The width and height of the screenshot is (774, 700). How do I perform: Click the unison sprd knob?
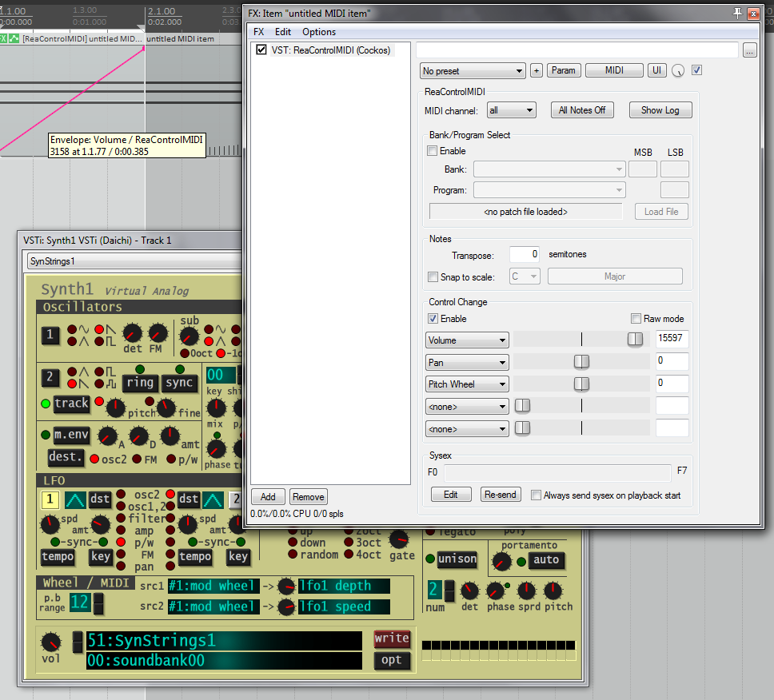pos(527,591)
